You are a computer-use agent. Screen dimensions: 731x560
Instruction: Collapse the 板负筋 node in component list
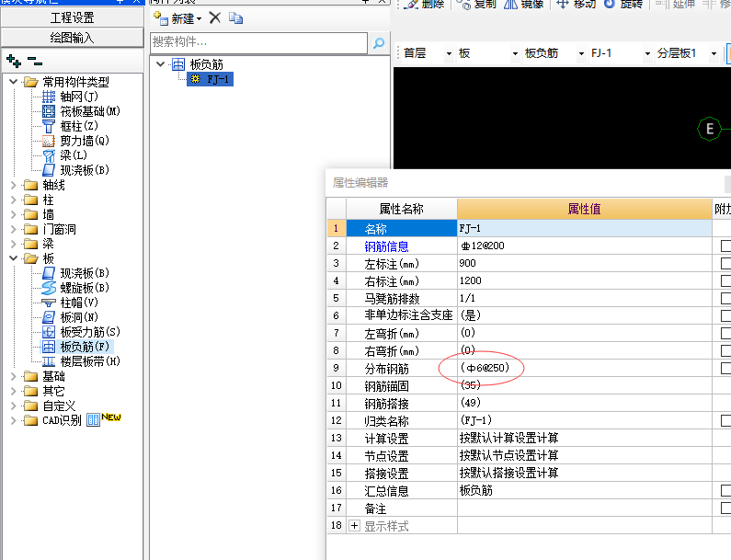pyautogui.click(x=160, y=63)
